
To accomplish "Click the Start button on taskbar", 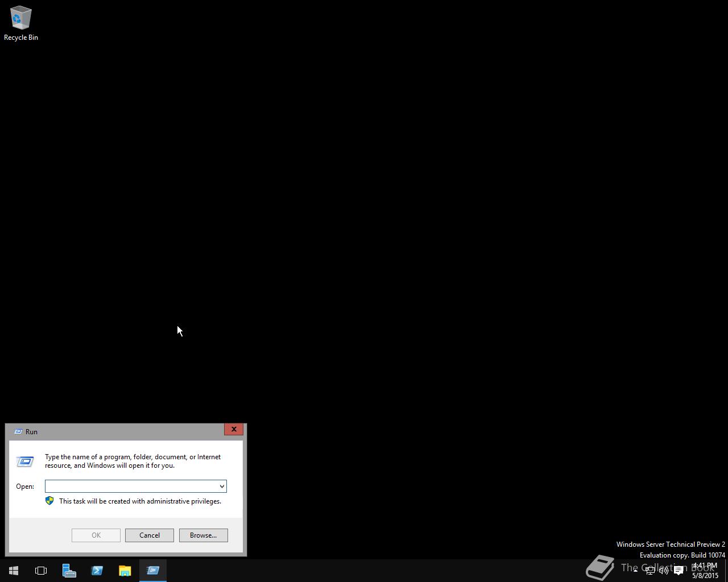I will pos(14,570).
